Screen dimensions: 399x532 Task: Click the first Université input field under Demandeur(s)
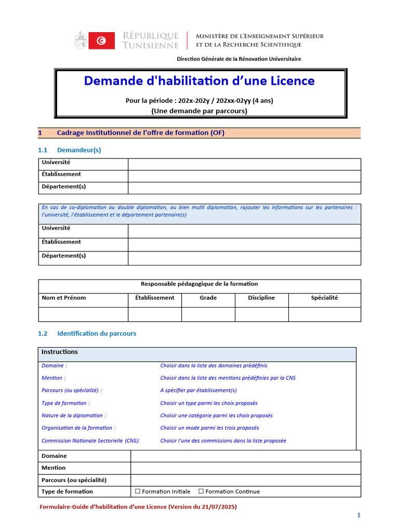[x=244, y=164]
